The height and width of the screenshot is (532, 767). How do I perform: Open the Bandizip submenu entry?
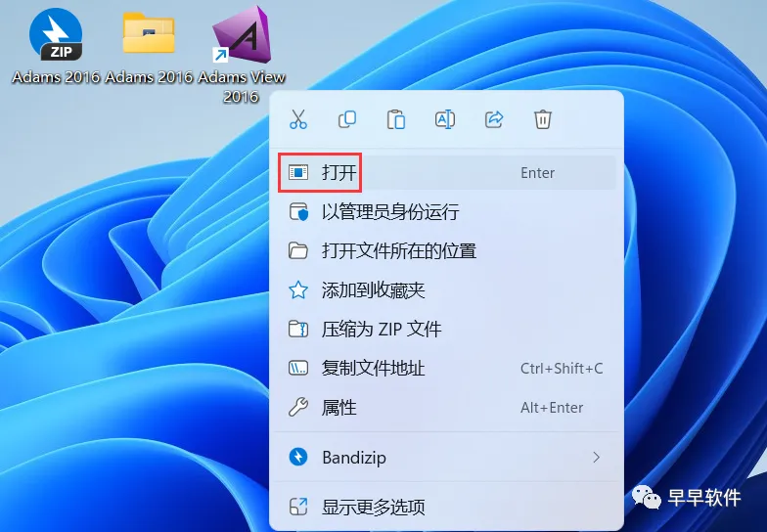[446, 458]
